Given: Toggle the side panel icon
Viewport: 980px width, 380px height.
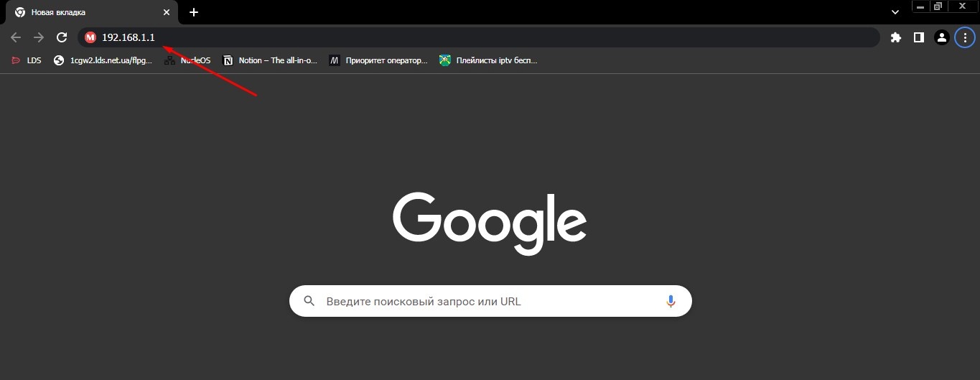Looking at the screenshot, I should coord(918,37).
